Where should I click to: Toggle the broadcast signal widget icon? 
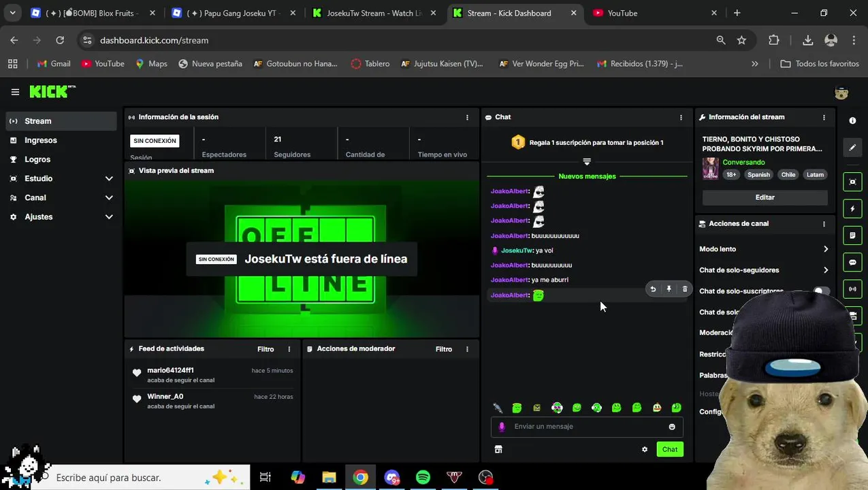pyautogui.click(x=852, y=289)
